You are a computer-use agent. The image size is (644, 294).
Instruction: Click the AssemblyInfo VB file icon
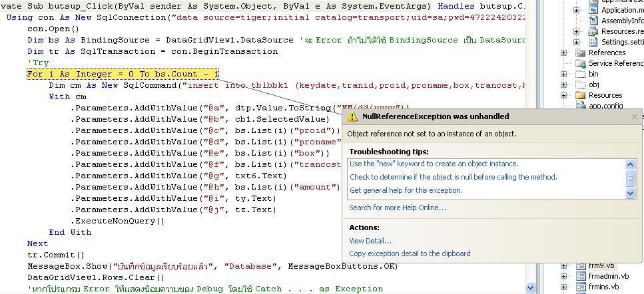pyautogui.click(x=593, y=21)
